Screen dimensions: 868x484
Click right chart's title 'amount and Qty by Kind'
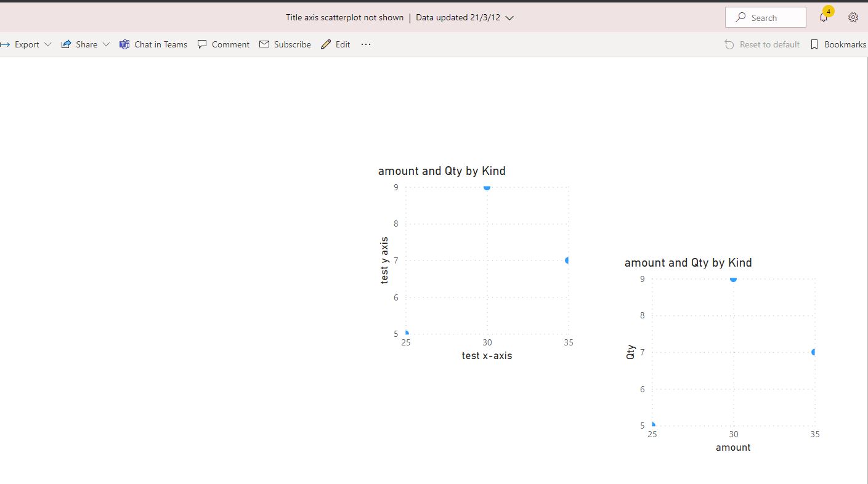tap(688, 263)
